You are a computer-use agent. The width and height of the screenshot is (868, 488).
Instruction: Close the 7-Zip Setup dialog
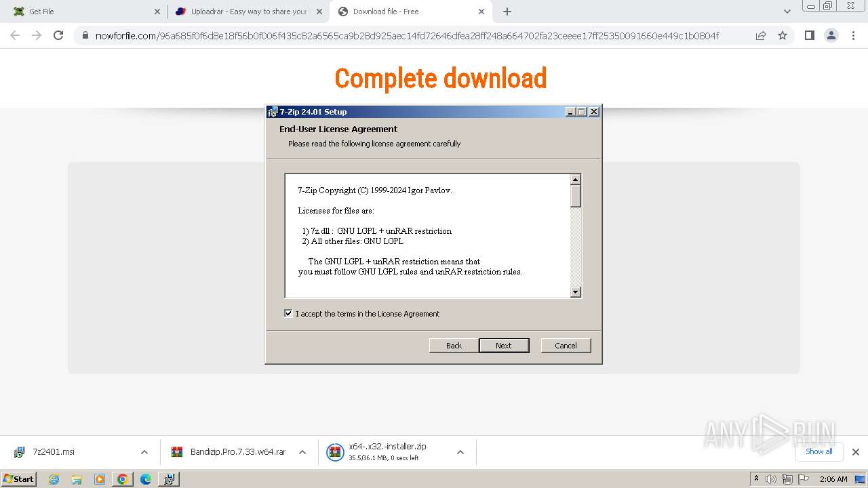pyautogui.click(x=594, y=112)
